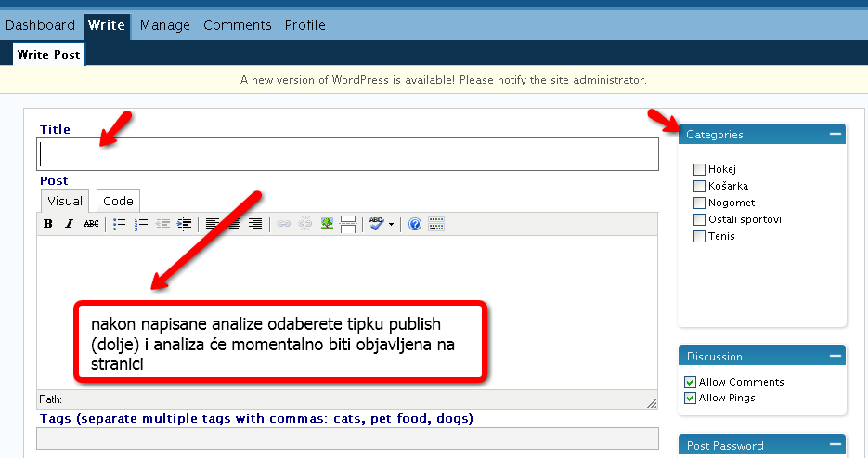
Task: Switch to the Code editor tab
Action: [x=118, y=201]
